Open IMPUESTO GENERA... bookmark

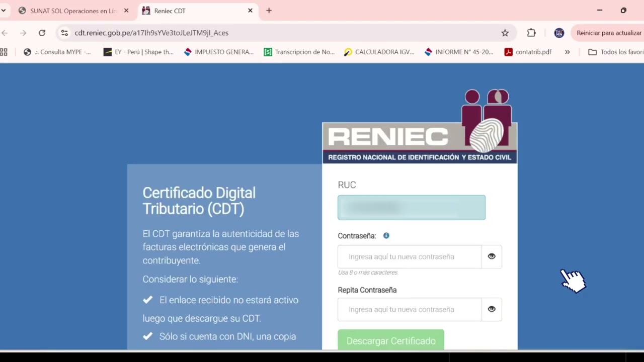tap(219, 52)
